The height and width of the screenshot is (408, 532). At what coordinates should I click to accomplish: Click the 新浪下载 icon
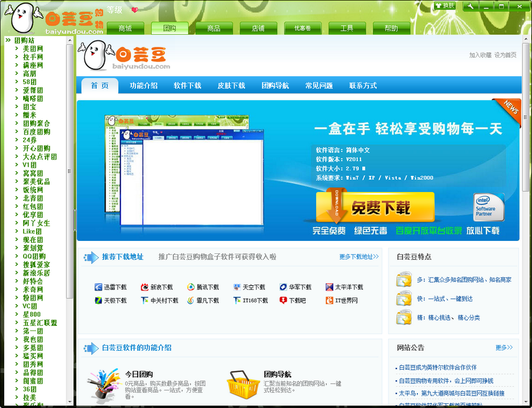tap(145, 287)
